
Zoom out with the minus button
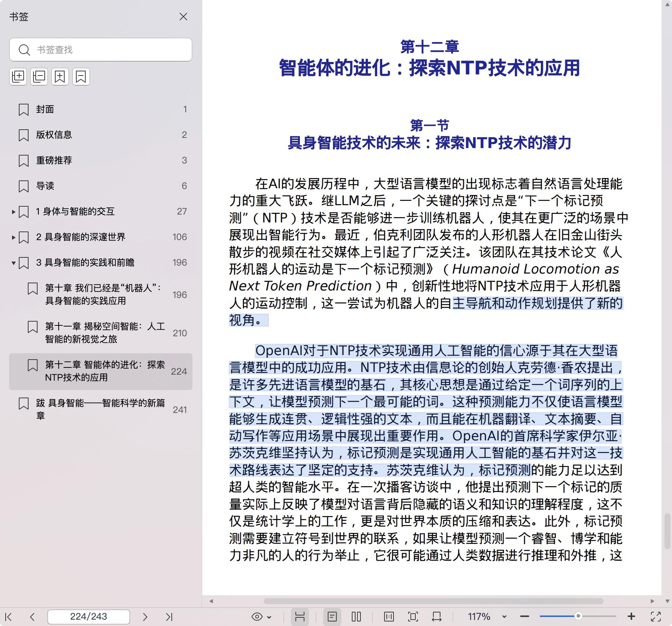pos(525,617)
